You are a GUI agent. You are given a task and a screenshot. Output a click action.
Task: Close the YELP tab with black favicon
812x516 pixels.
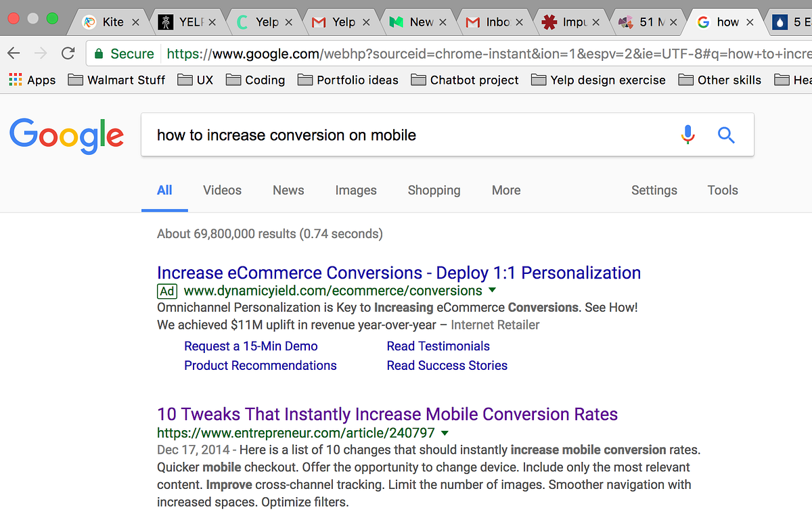point(212,22)
